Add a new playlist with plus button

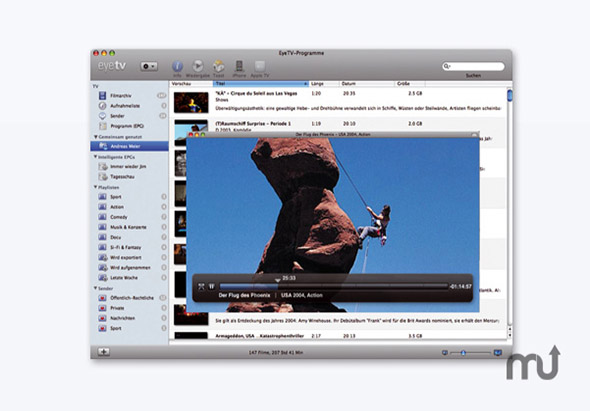(104, 352)
